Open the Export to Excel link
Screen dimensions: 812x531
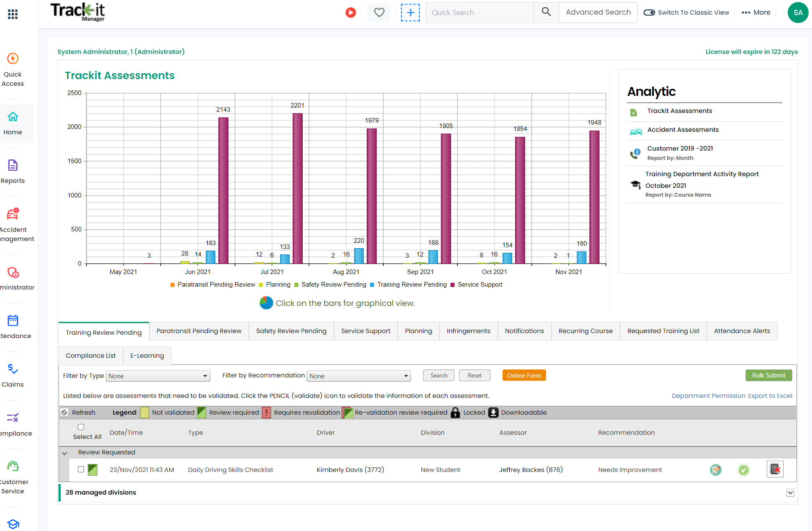[x=770, y=395]
